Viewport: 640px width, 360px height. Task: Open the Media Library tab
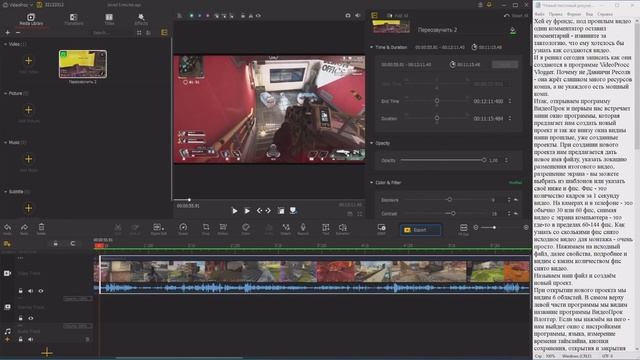coord(31,19)
